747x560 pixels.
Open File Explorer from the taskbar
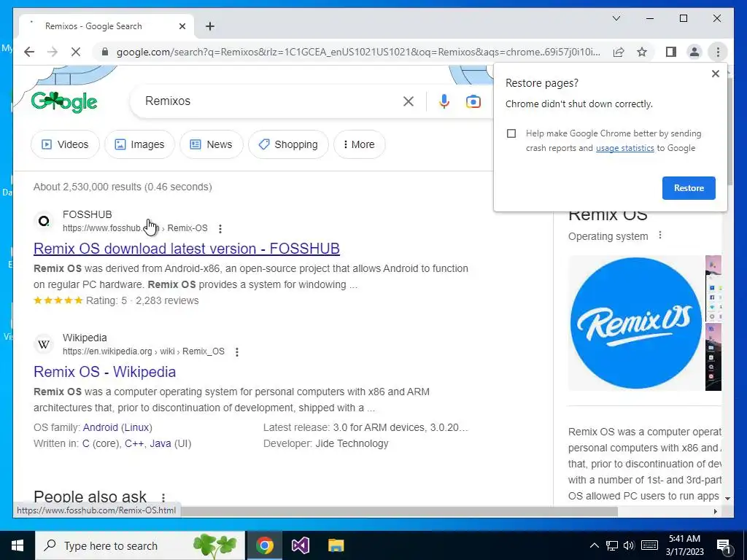coord(336,545)
